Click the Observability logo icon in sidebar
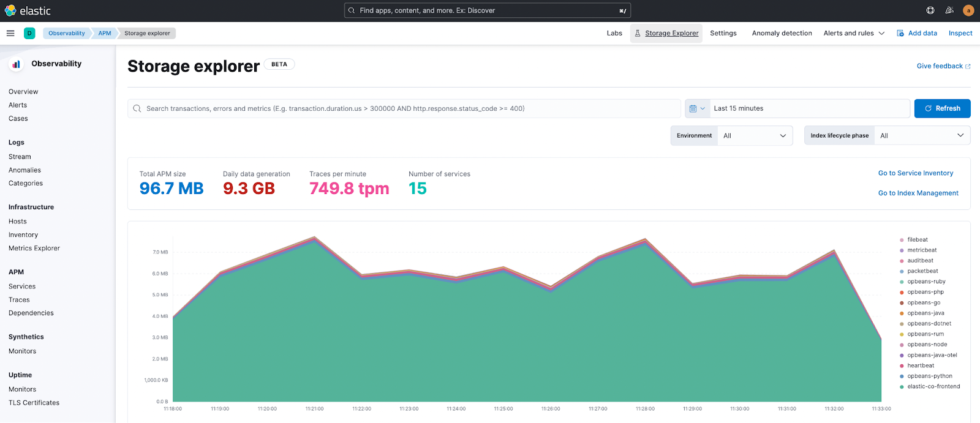The image size is (980, 423). click(x=17, y=64)
